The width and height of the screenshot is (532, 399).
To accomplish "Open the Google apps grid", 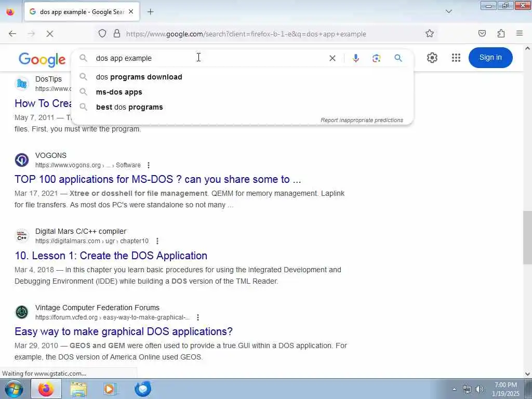I will [x=456, y=58].
